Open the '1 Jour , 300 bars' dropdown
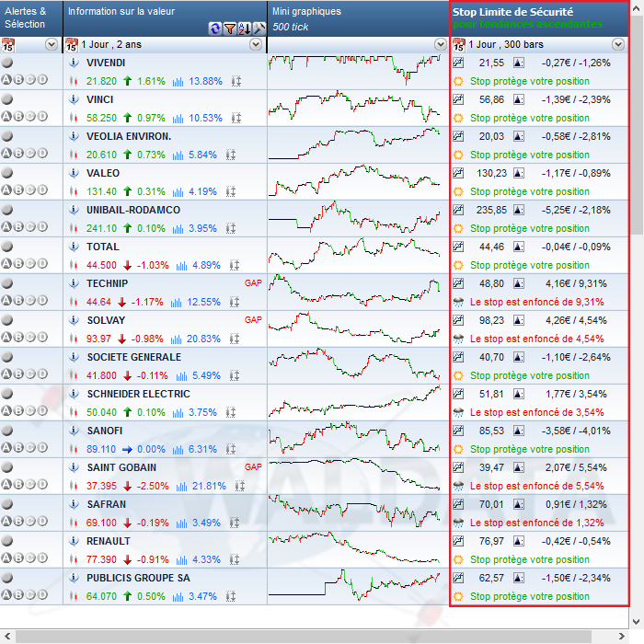 point(618,44)
